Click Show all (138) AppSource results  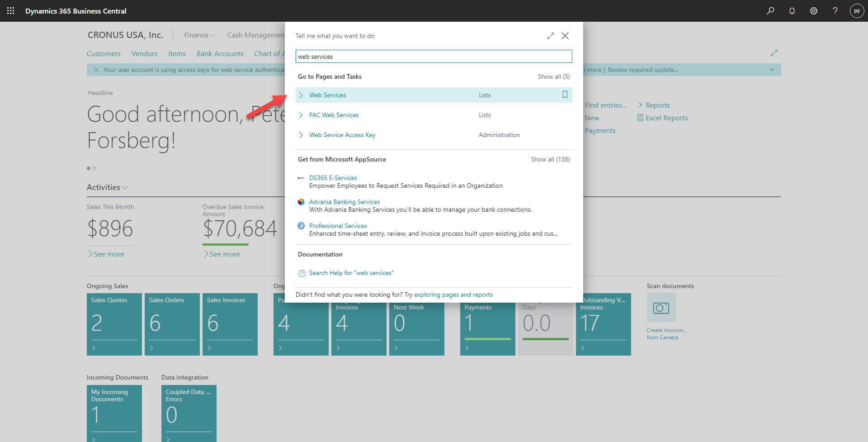(550, 159)
